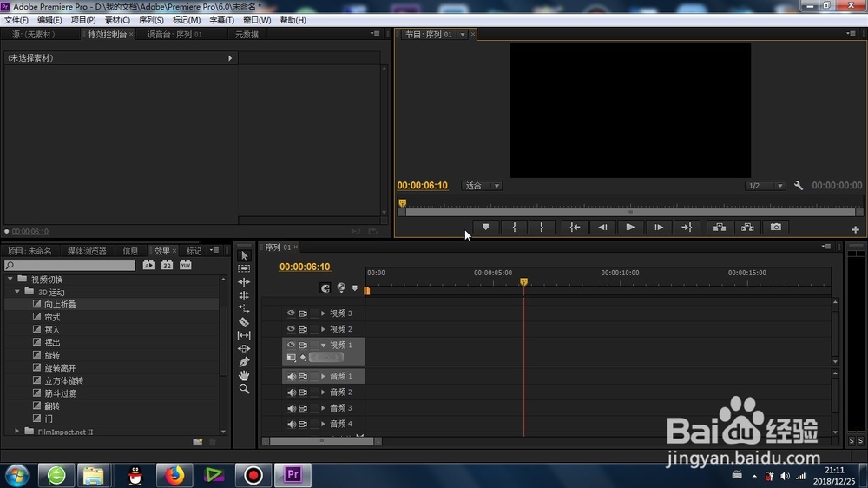Hide the 视频 3 track eye
868x488 pixels.
tap(291, 313)
